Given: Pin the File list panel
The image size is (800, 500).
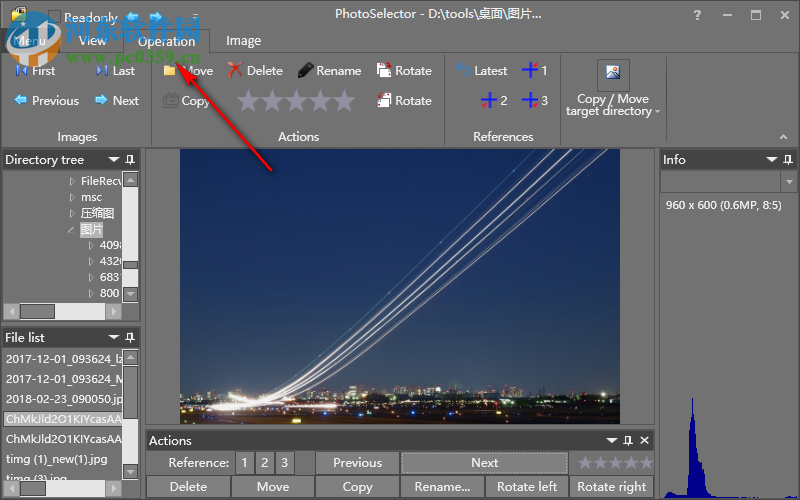Looking at the screenshot, I should click(130, 337).
